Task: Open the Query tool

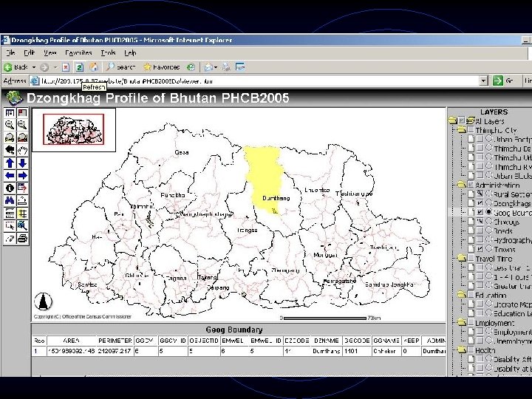Action: pyautogui.click(x=22, y=188)
